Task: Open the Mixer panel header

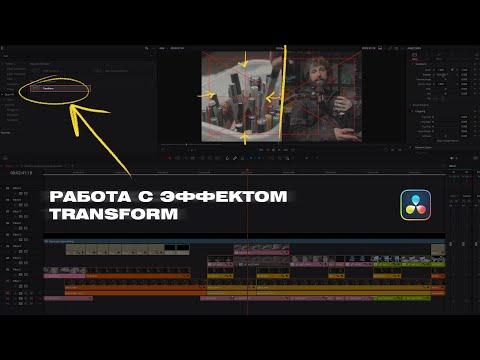Action: [452, 166]
